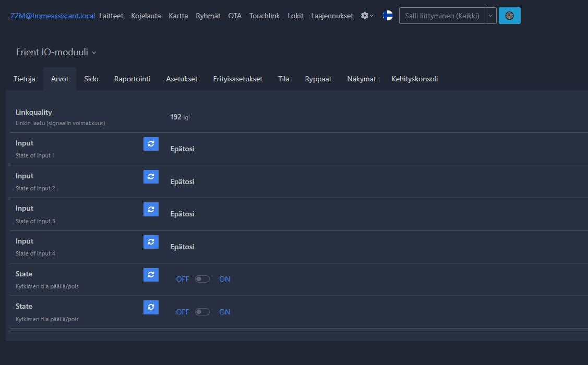The height and width of the screenshot is (365, 588).
Task: Refresh the first switch State value
Action: tap(151, 275)
